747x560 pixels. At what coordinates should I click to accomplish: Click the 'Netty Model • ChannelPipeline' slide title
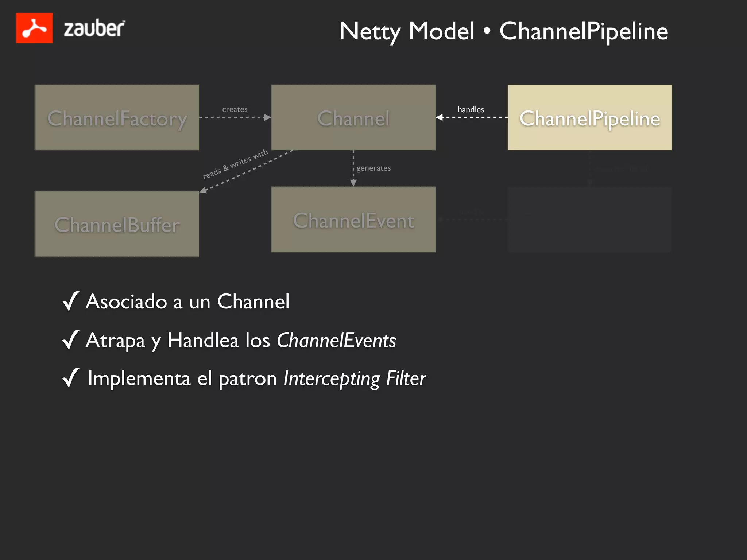[x=503, y=31]
